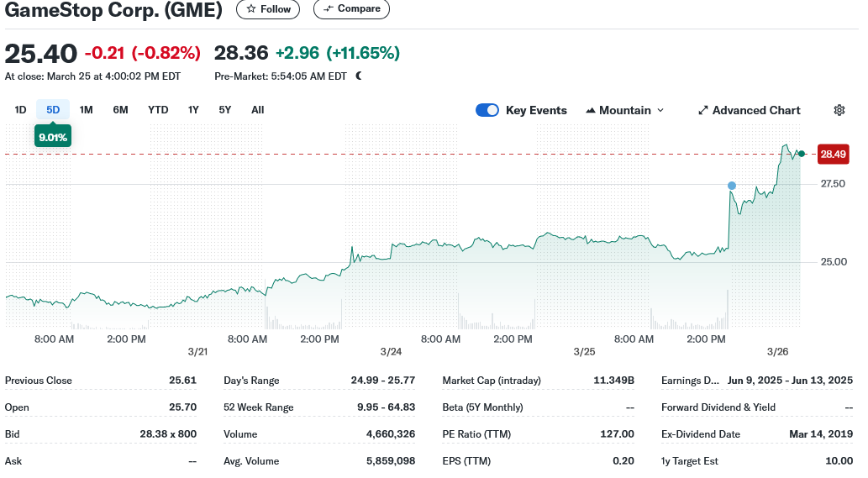Click PE Ratio value 127.00
868x478 pixels.
[617, 433]
